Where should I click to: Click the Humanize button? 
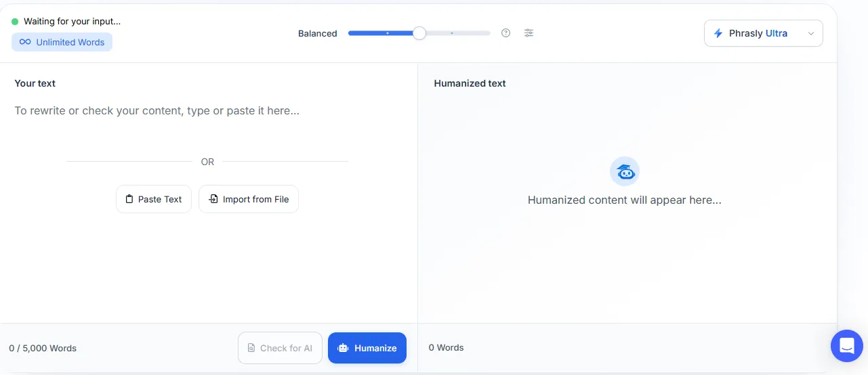tap(367, 348)
